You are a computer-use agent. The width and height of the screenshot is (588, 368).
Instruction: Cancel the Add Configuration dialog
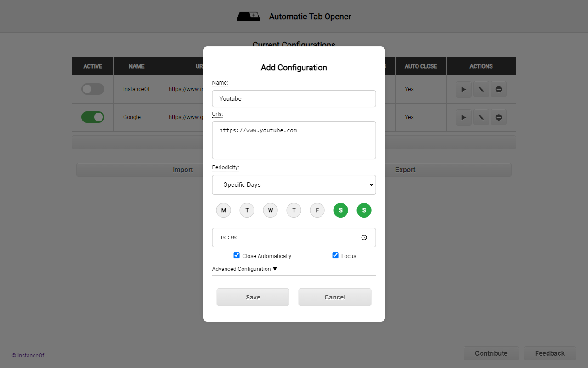[x=335, y=297]
